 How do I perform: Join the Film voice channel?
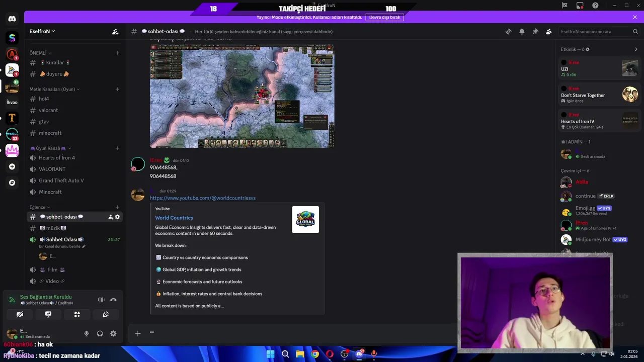coord(74,269)
